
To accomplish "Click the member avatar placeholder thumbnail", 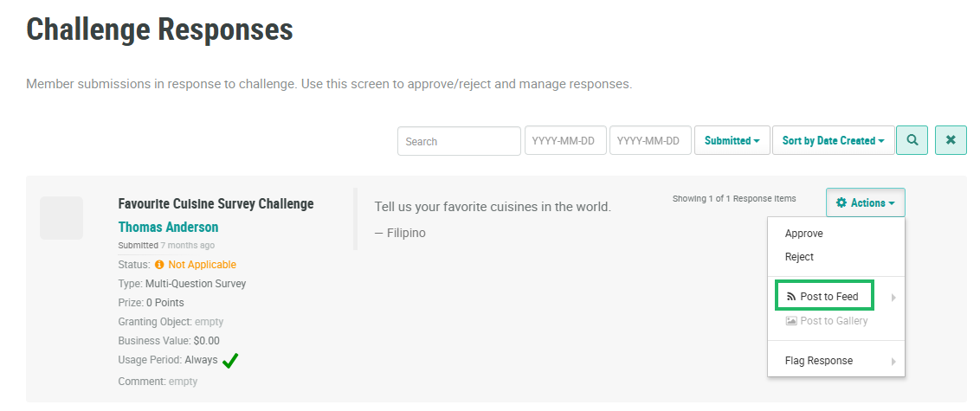I will tap(61, 218).
